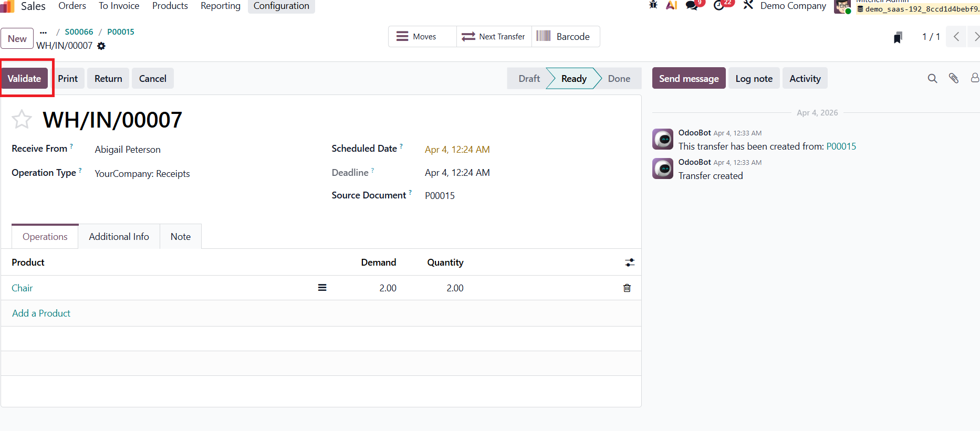Image resolution: width=980 pixels, height=431 pixels.
Task: Open details list icon for Chair row
Action: pyautogui.click(x=322, y=288)
